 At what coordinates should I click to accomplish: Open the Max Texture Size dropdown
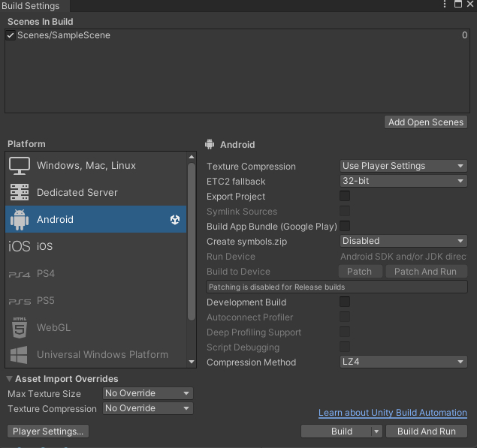click(x=148, y=393)
